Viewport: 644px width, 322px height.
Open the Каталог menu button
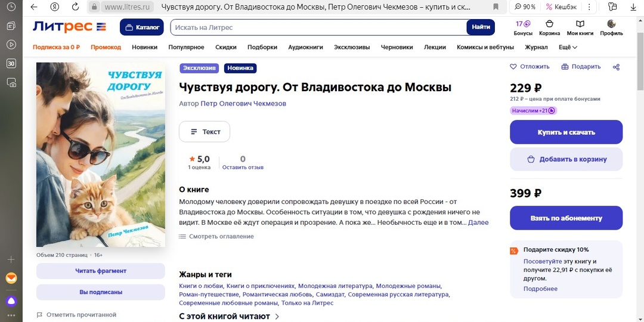click(142, 27)
